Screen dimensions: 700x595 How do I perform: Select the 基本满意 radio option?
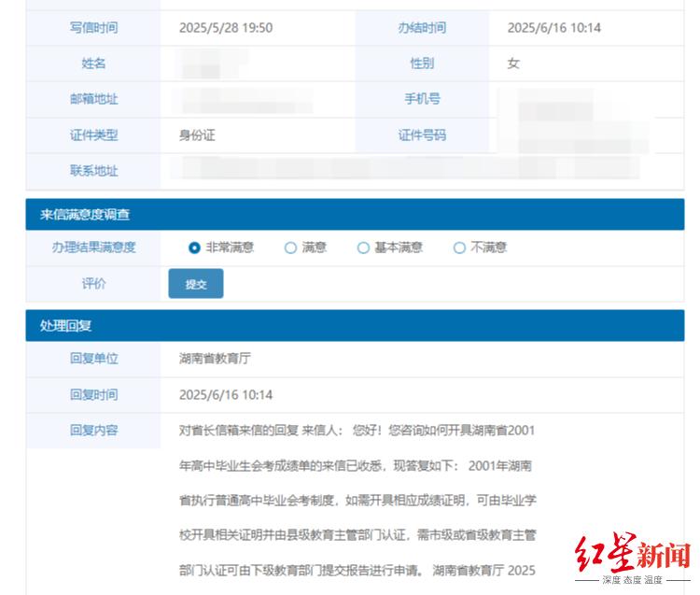pos(363,248)
